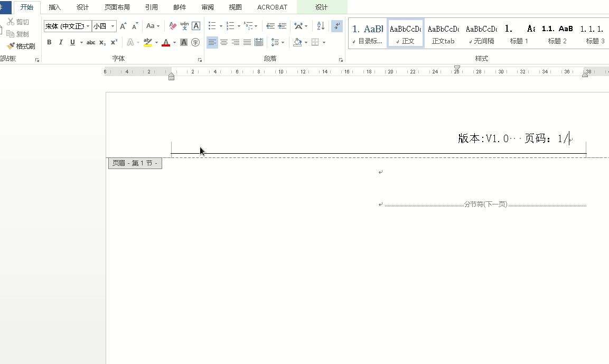Apply red font color
The width and height of the screenshot is (609, 364).
pyautogui.click(x=166, y=42)
